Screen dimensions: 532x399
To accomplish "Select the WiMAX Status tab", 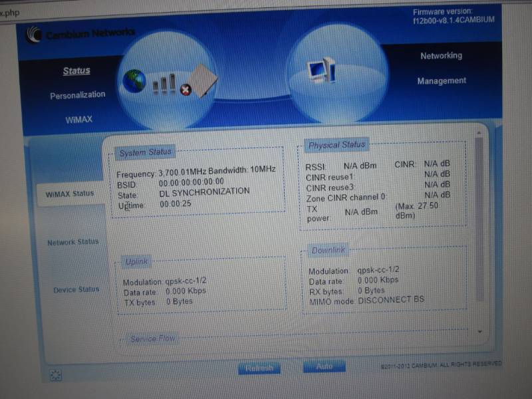I will [70, 194].
